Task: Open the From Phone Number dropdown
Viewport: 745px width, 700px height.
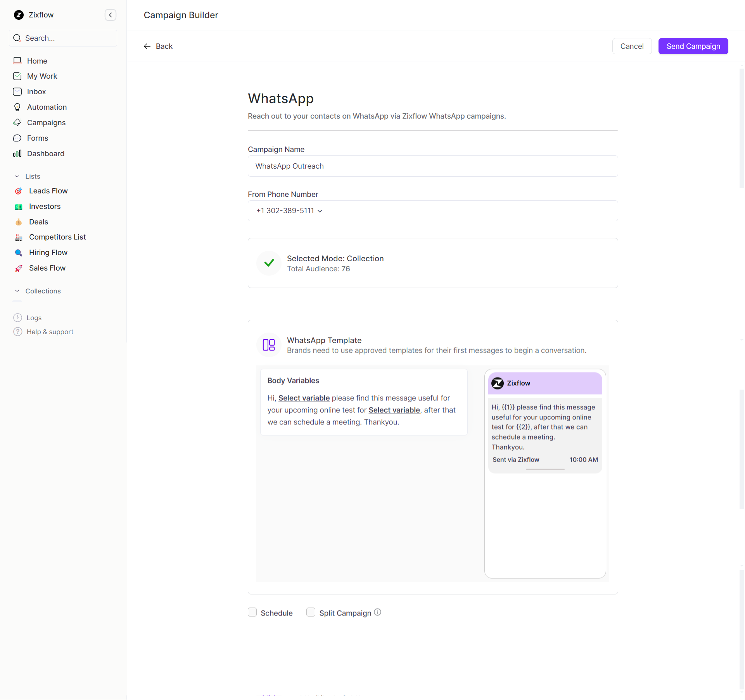Action: pos(289,211)
